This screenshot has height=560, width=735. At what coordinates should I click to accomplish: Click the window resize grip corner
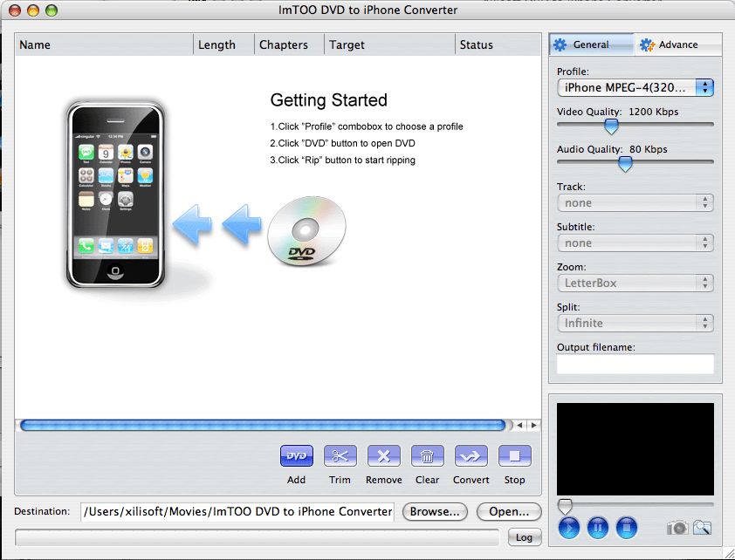pyautogui.click(x=729, y=554)
